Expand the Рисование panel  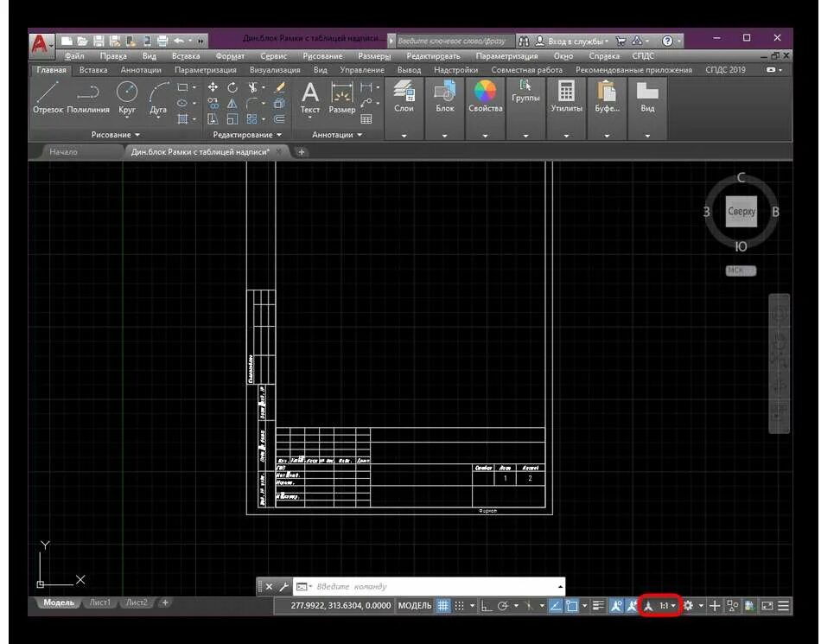click(x=115, y=135)
